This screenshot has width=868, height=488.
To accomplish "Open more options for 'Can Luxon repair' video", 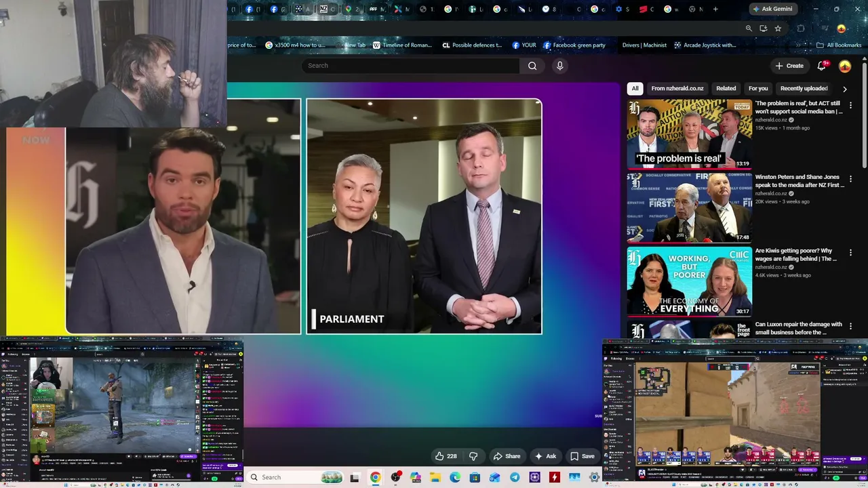I will (850, 326).
